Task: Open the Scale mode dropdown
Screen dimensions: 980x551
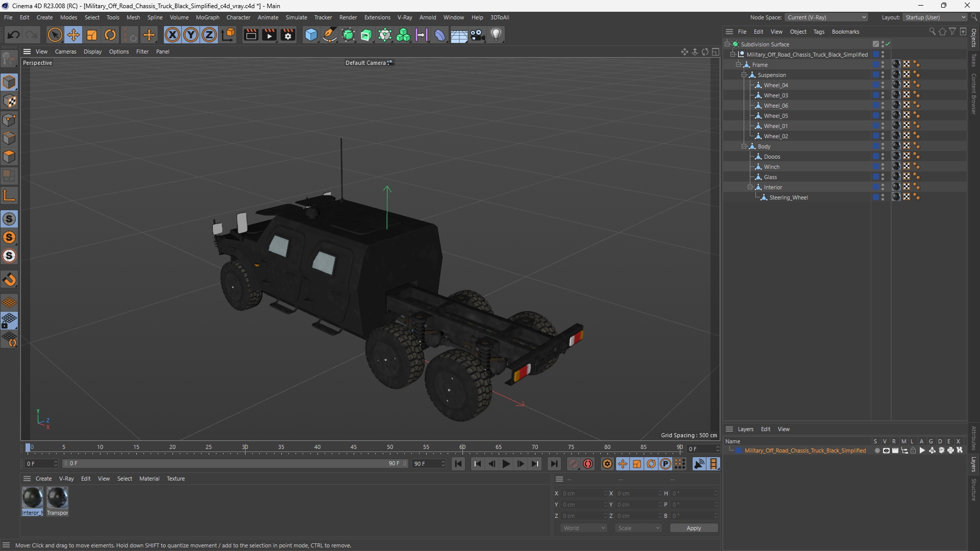Action: (x=638, y=528)
